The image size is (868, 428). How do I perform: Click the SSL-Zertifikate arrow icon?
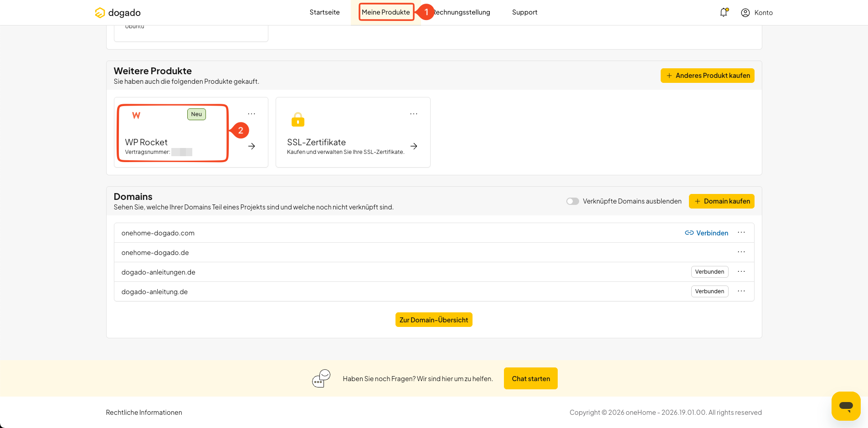coord(414,146)
